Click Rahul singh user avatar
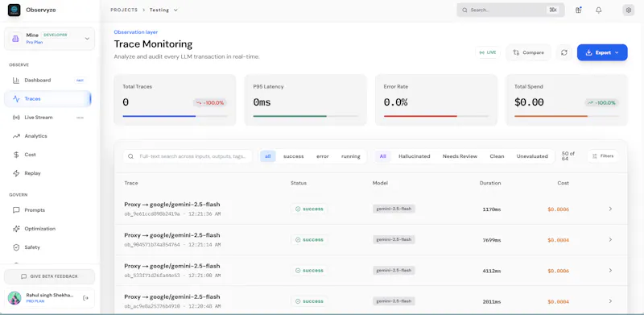This screenshot has width=644, height=315. [14, 298]
